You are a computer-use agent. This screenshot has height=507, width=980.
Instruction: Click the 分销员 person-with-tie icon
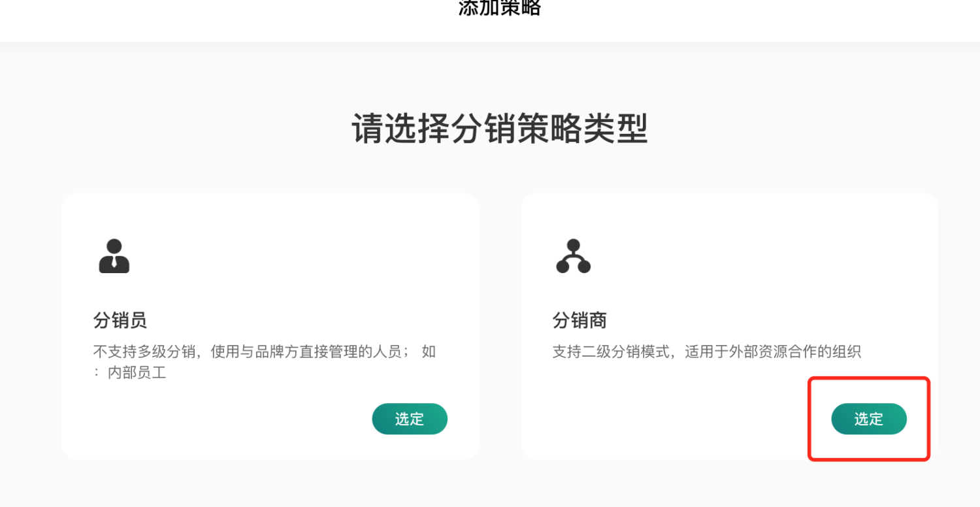point(114,256)
